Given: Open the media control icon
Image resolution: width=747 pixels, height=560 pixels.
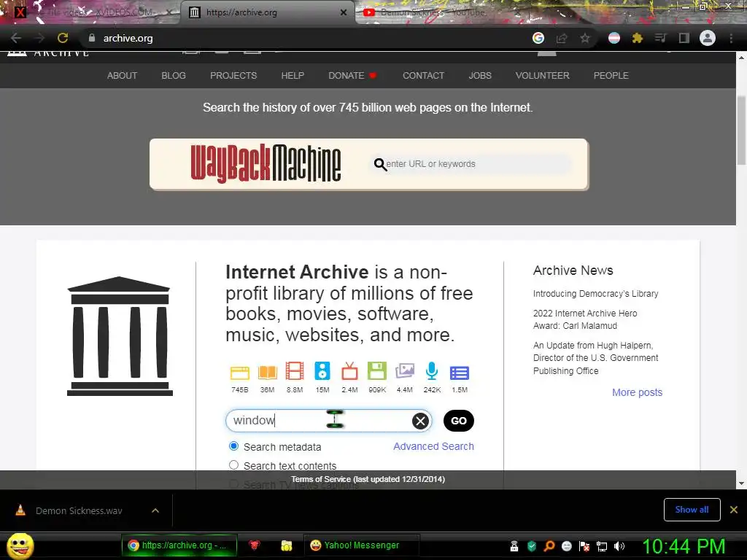Looking at the screenshot, I should [x=661, y=38].
